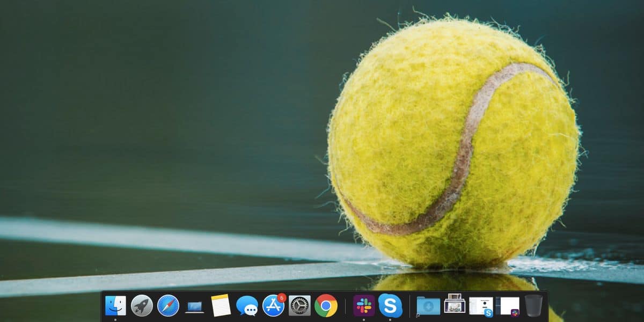The image size is (644, 322).
Task: Open Finder from the Dock
Action: [115, 305]
